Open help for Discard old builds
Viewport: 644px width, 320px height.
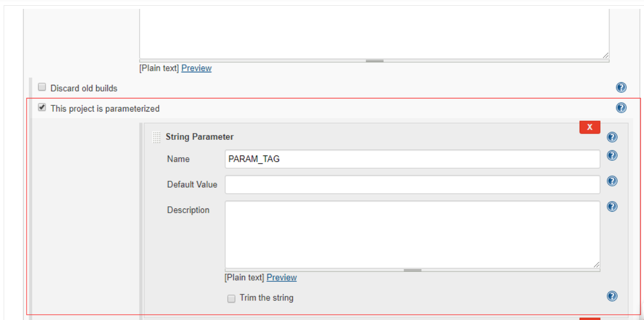[621, 87]
